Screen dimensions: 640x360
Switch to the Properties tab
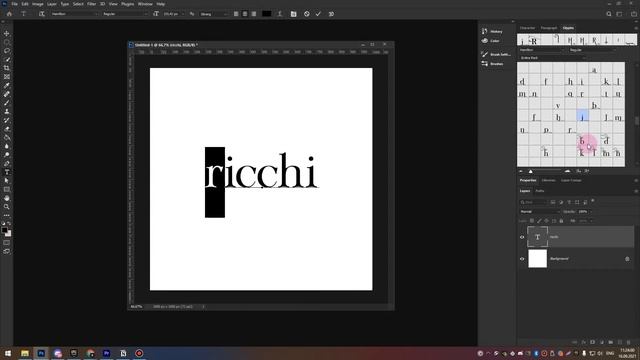pyautogui.click(x=527, y=180)
